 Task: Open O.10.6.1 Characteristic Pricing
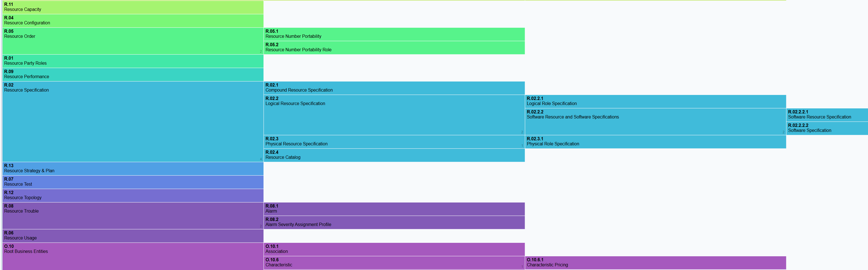[x=655, y=262]
